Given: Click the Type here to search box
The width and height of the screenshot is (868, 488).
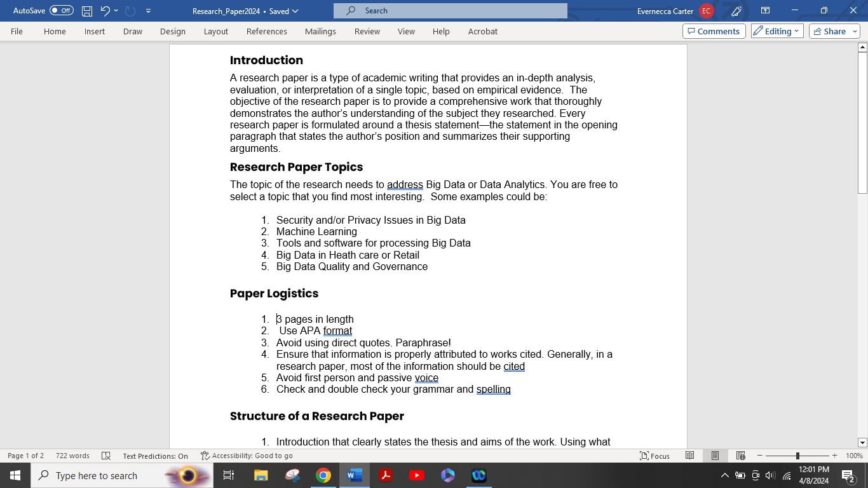Looking at the screenshot, I should click(x=122, y=475).
